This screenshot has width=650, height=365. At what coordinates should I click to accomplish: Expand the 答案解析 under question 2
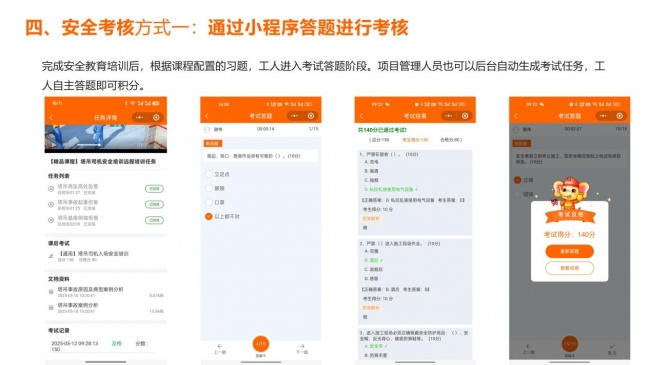point(371,308)
